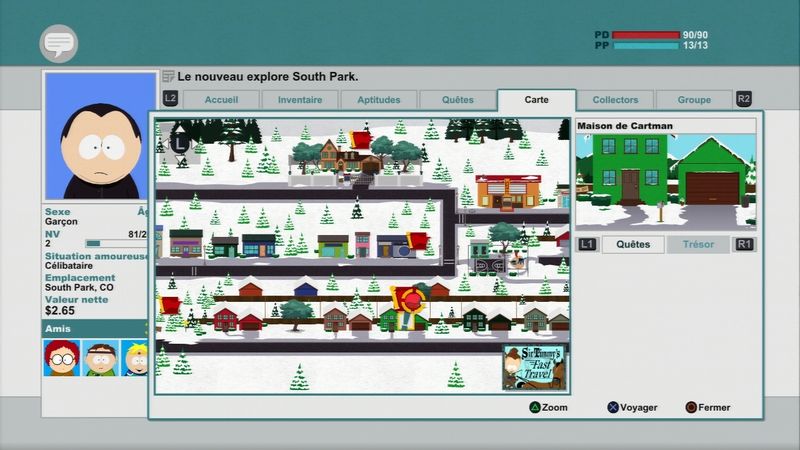800x450 pixels.
Task: Open the Inventaire tab
Action: [300, 100]
